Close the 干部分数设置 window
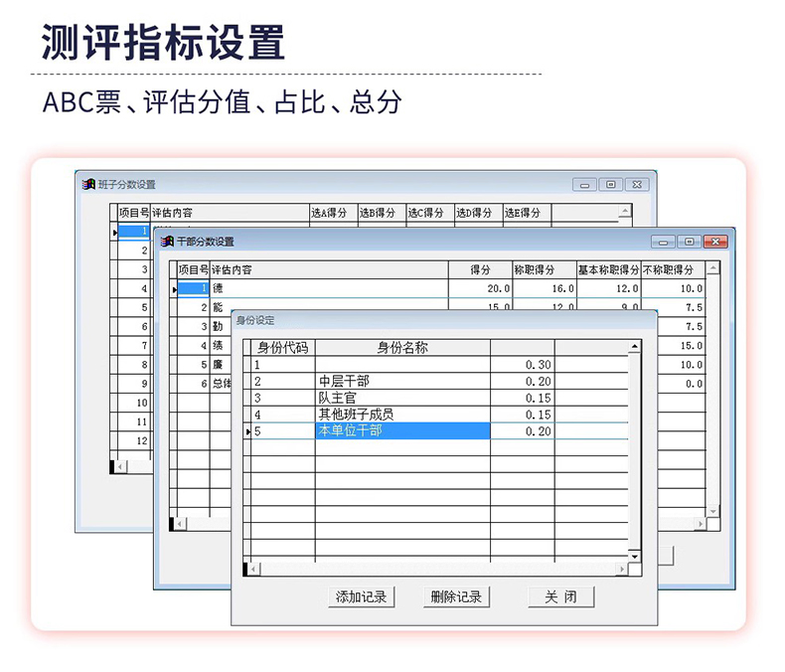 pos(715,242)
